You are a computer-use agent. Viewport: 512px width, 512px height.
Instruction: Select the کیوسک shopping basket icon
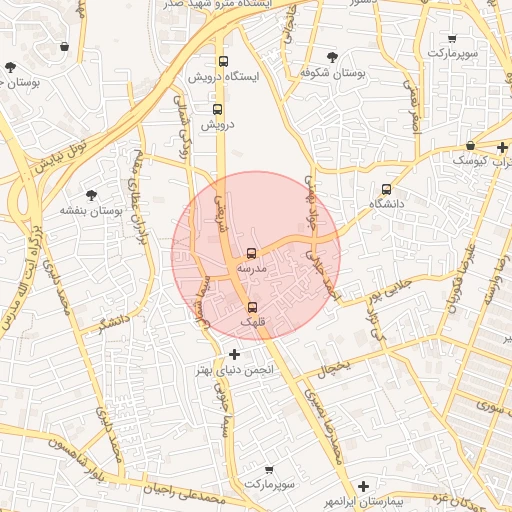(470, 146)
